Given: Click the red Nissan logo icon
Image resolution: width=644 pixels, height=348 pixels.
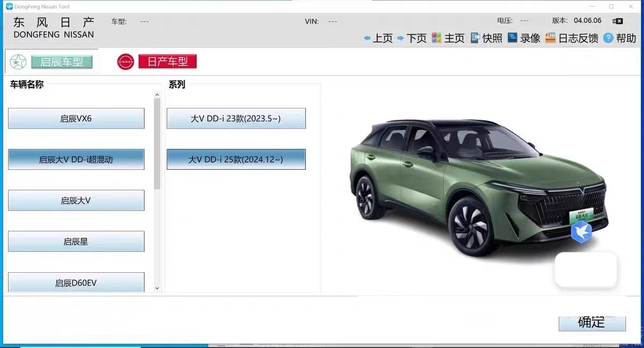Looking at the screenshot, I should (x=126, y=62).
